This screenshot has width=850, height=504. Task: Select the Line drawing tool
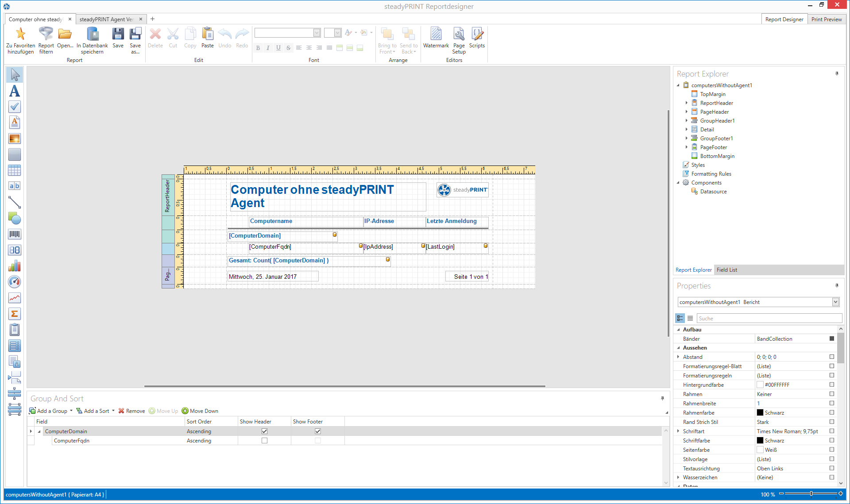pyautogui.click(x=15, y=202)
